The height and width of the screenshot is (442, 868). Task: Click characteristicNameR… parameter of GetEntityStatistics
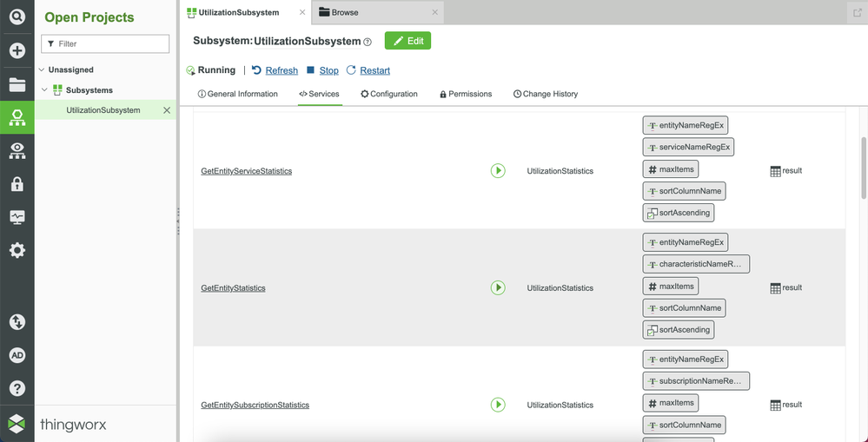(696, 264)
